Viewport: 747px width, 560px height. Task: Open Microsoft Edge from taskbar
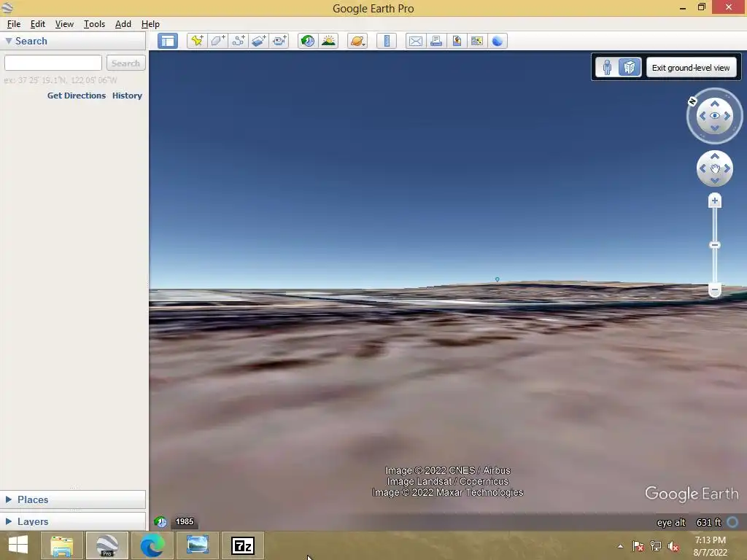tap(152, 545)
